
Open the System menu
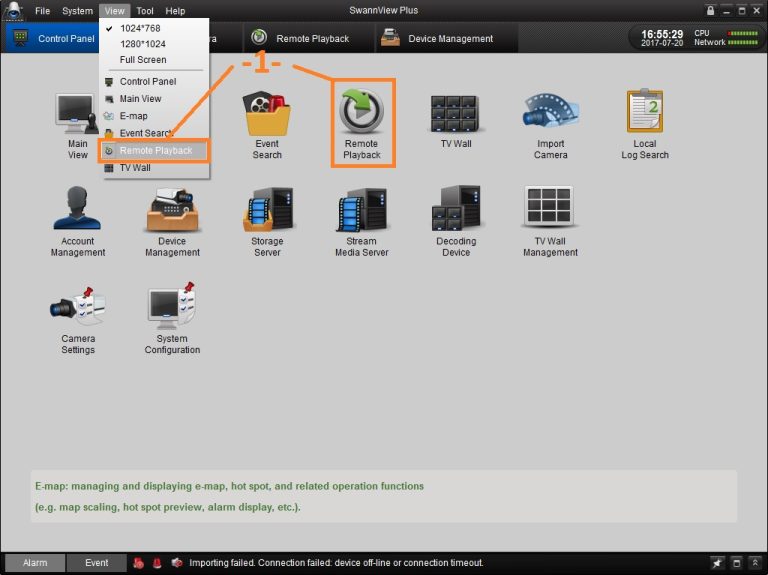[77, 10]
